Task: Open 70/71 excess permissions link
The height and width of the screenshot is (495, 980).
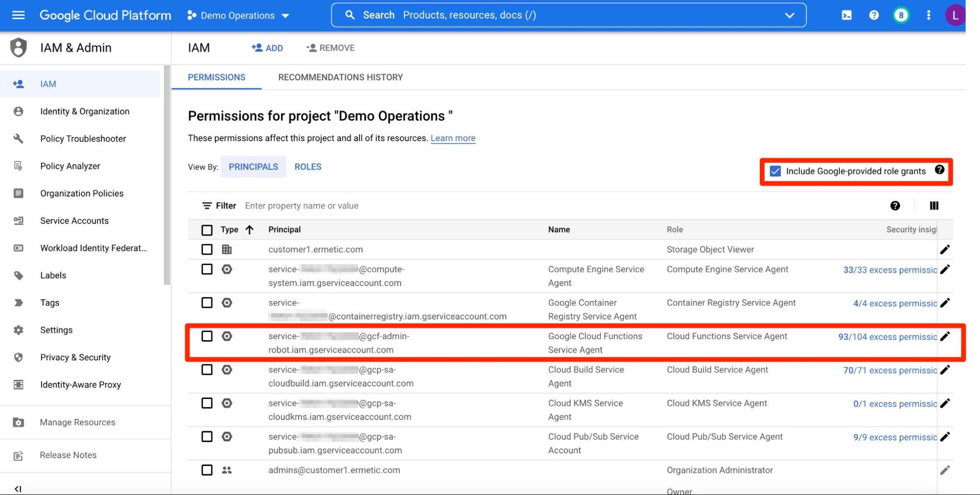Action: tap(890, 371)
